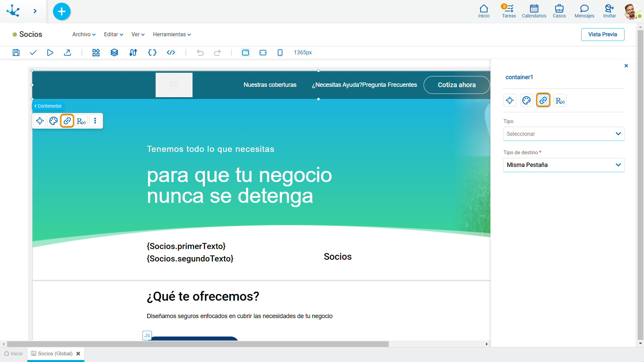Switch to mobile viewport view

click(280, 53)
